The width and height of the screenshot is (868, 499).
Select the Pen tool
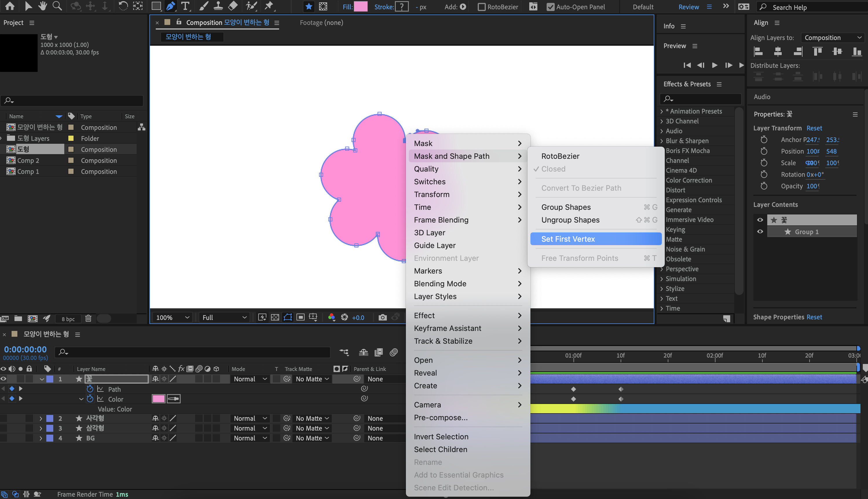[x=170, y=6]
